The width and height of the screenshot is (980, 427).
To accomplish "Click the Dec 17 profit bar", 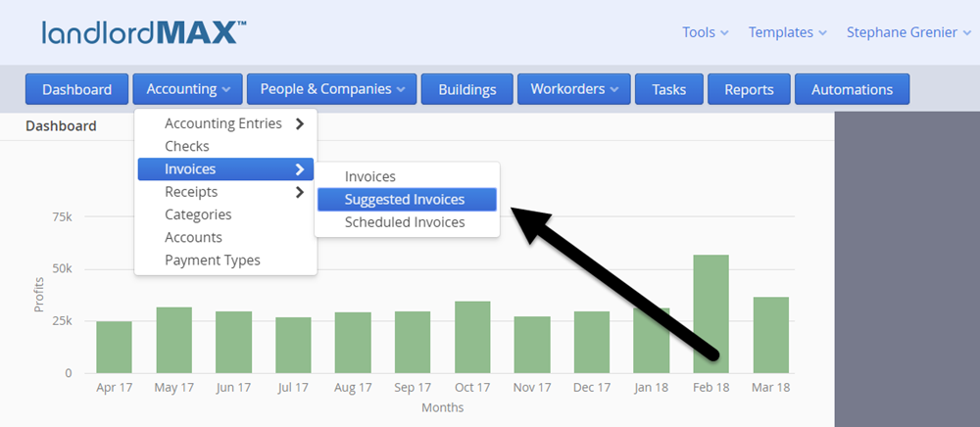I will coord(592,342).
